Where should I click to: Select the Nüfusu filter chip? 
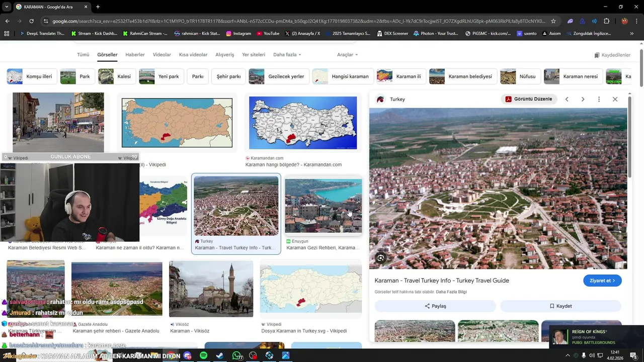coord(520,76)
